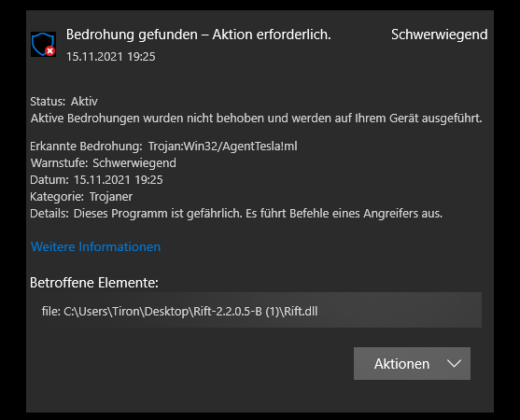Click the 'Aktive Bedrohungen wurden nicht behoben' message
This screenshot has width=520, height=420.
pyautogui.click(x=257, y=119)
